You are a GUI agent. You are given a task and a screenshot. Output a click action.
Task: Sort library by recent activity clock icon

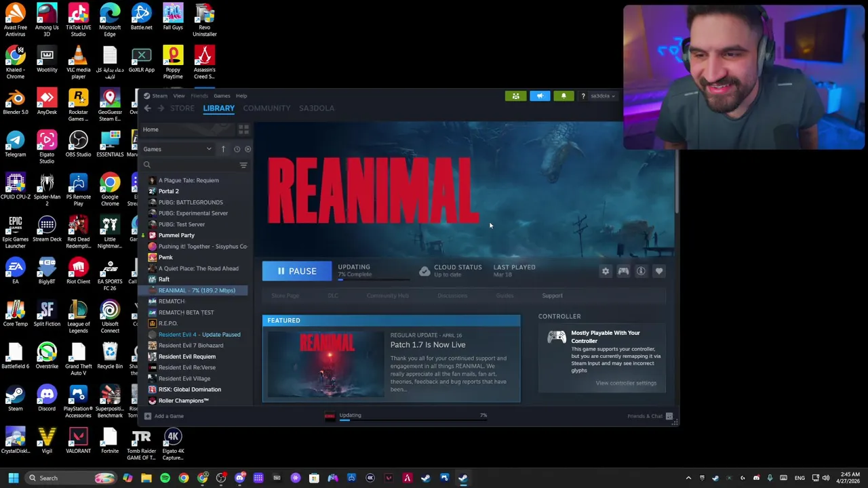237,149
